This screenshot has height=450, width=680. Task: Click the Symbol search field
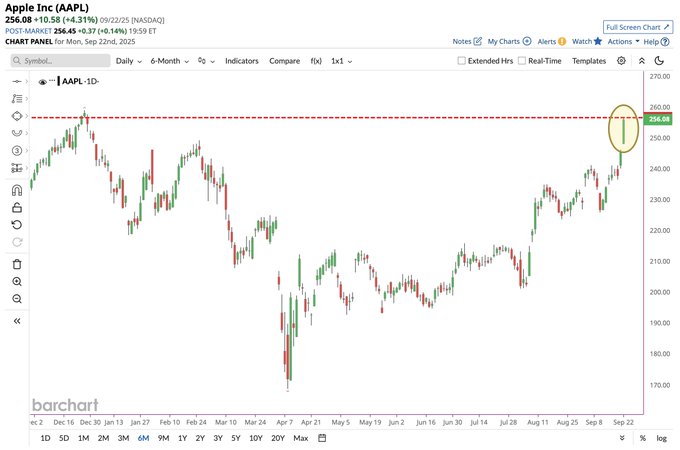[x=60, y=61]
